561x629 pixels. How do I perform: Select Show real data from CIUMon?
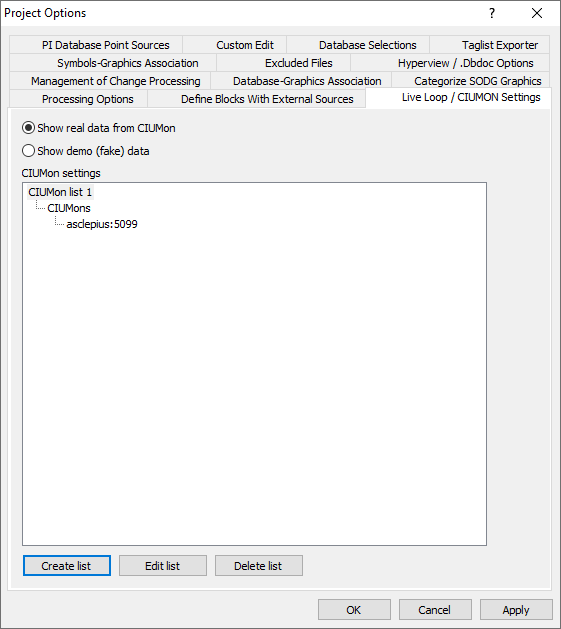99,128
